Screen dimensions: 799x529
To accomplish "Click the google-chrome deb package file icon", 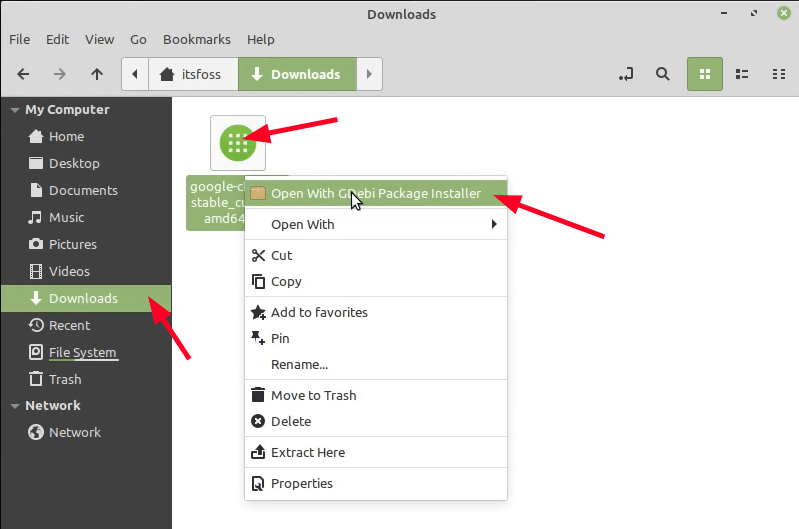I will pos(238,143).
